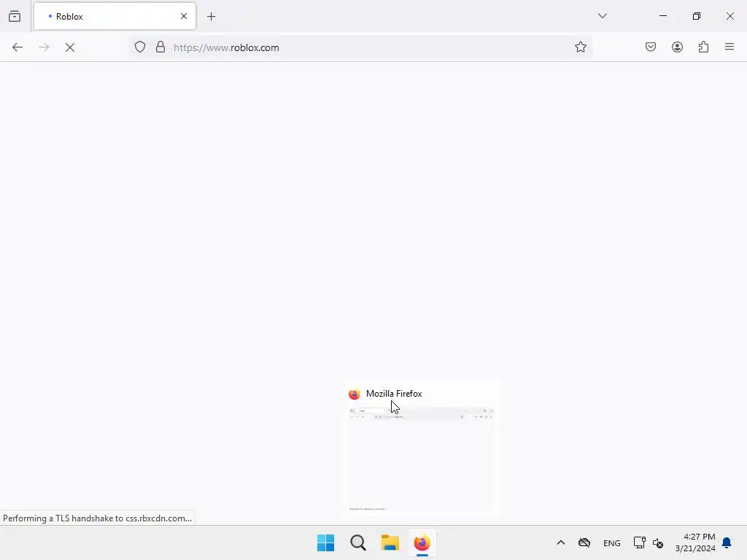This screenshot has width=747, height=560.
Task: Close the Firefox window
Action: pyautogui.click(x=730, y=16)
